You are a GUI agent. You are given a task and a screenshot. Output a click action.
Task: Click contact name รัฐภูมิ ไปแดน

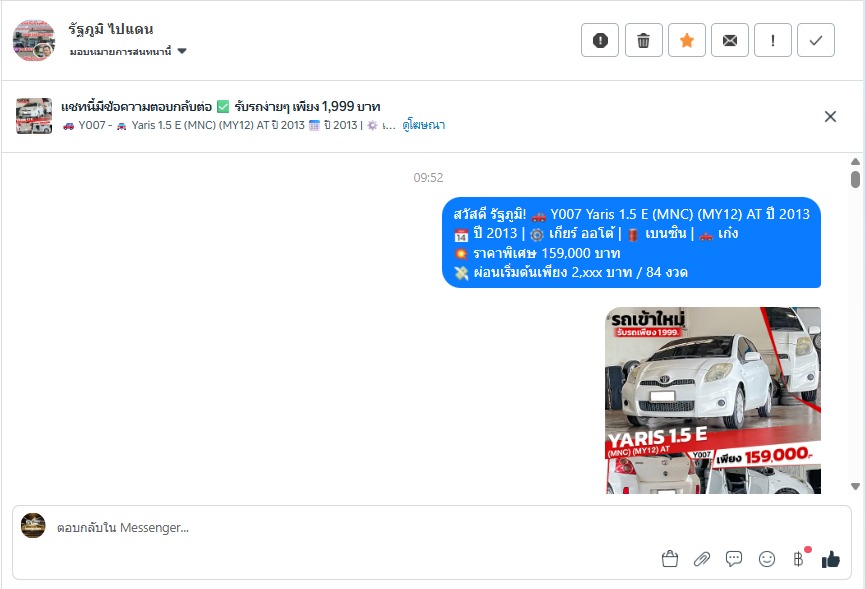[111, 29]
